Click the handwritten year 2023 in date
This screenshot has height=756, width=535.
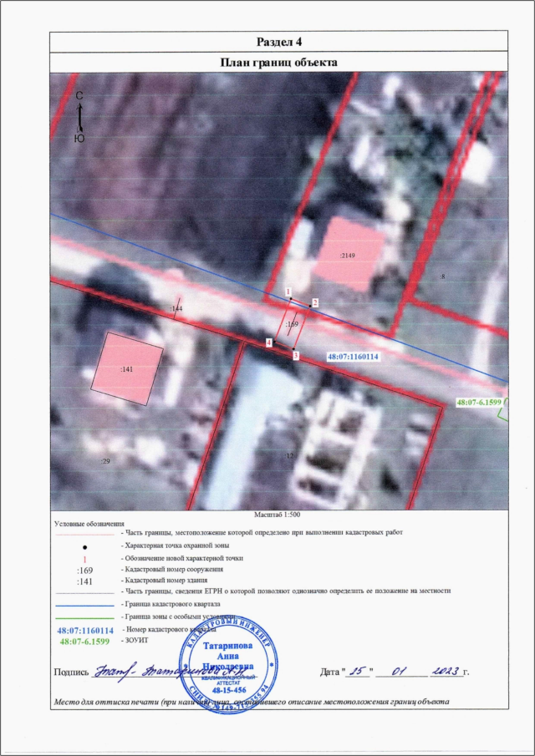click(x=441, y=671)
